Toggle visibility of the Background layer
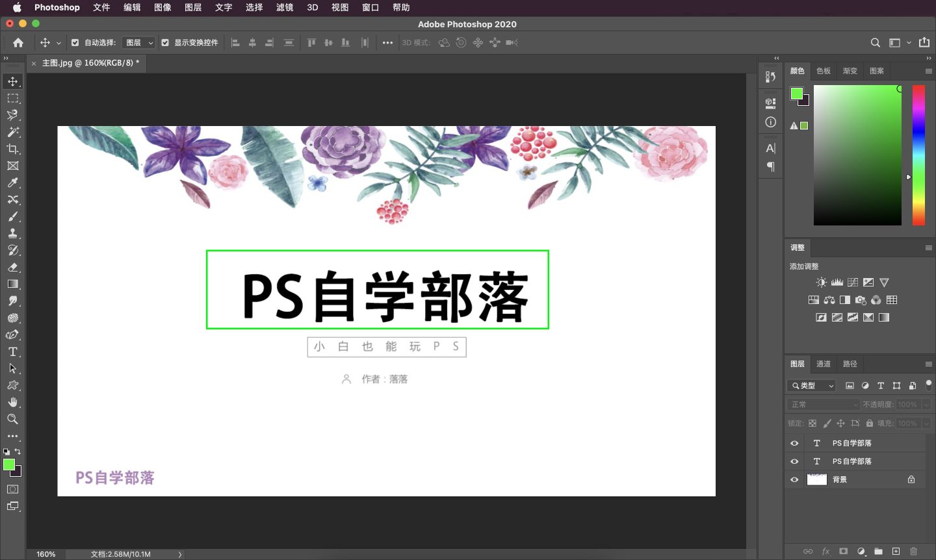This screenshot has height=560, width=936. point(794,479)
